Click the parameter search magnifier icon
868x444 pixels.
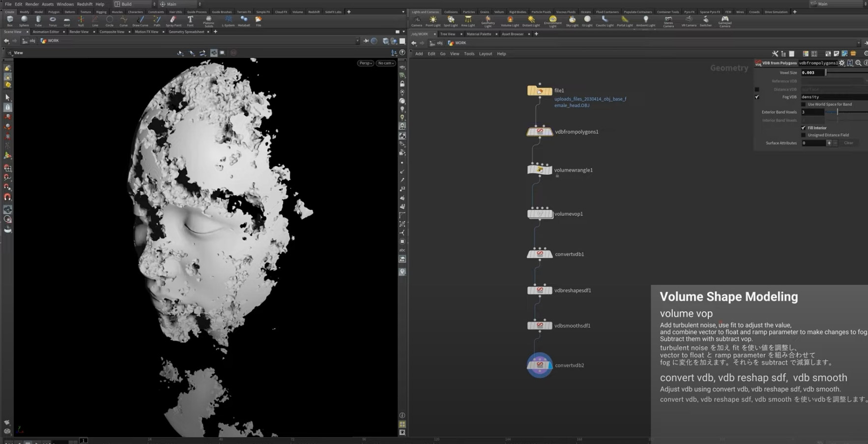(x=858, y=63)
